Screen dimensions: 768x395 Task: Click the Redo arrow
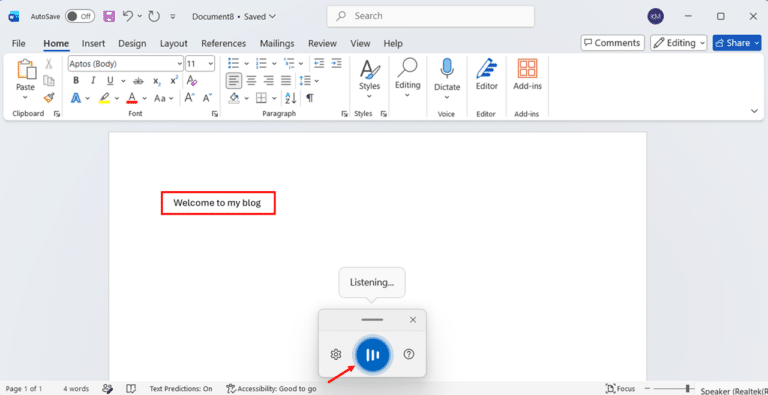click(x=154, y=17)
